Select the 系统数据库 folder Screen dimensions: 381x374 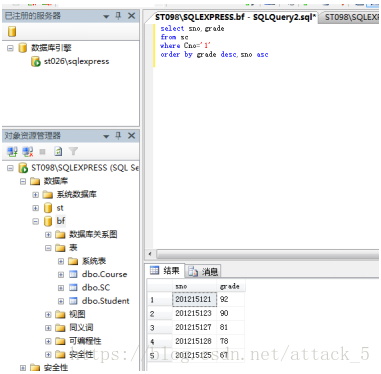(76, 194)
